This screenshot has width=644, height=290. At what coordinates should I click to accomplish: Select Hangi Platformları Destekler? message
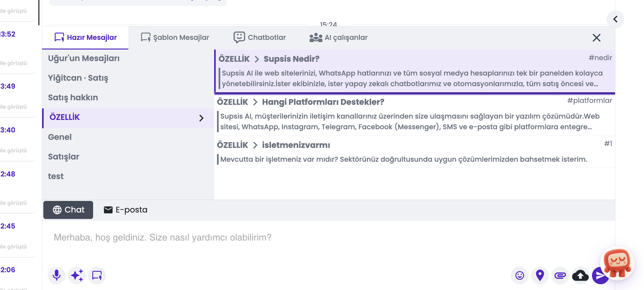(415, 114)
